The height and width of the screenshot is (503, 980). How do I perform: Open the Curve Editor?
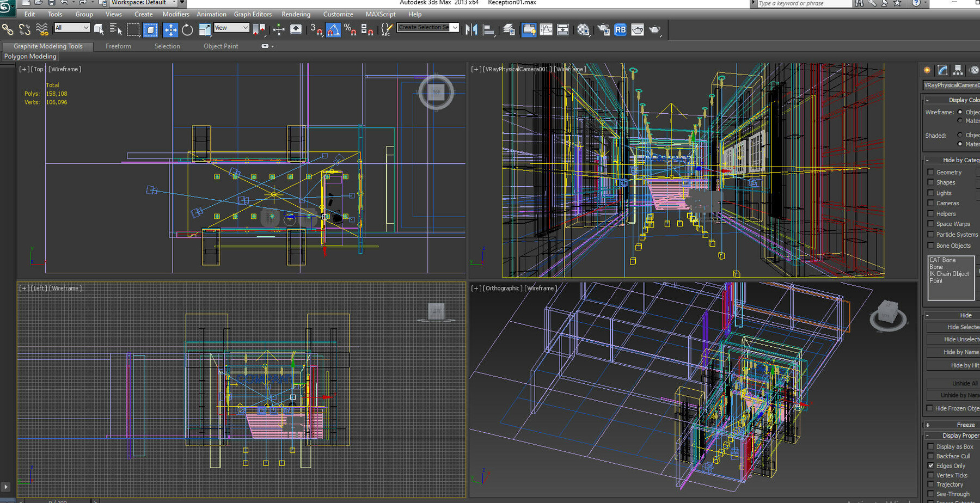tap(546, 30)
